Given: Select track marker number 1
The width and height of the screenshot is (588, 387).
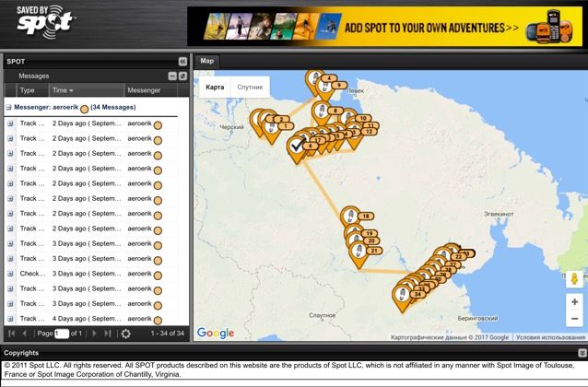Looking at the screenshot, I should click(272, 128).
